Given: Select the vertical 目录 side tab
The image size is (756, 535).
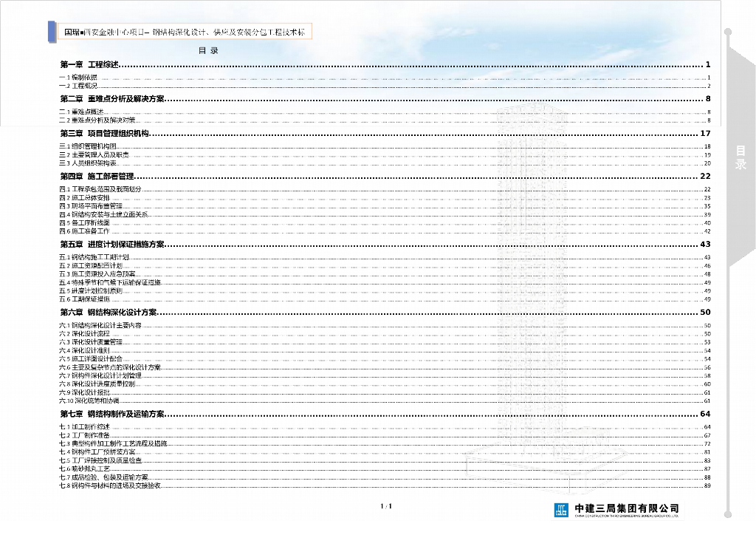Looking at the screenshot, I should 740,157.
